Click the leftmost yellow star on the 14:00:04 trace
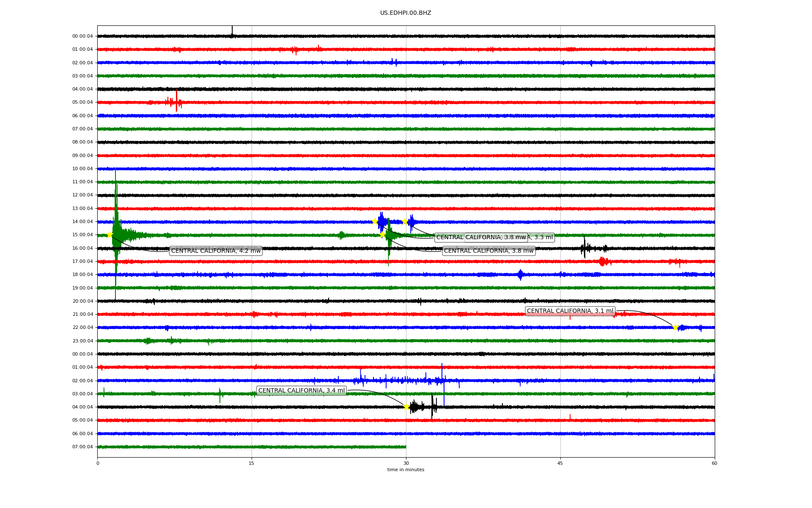812x508 pixels. point(375,221)
